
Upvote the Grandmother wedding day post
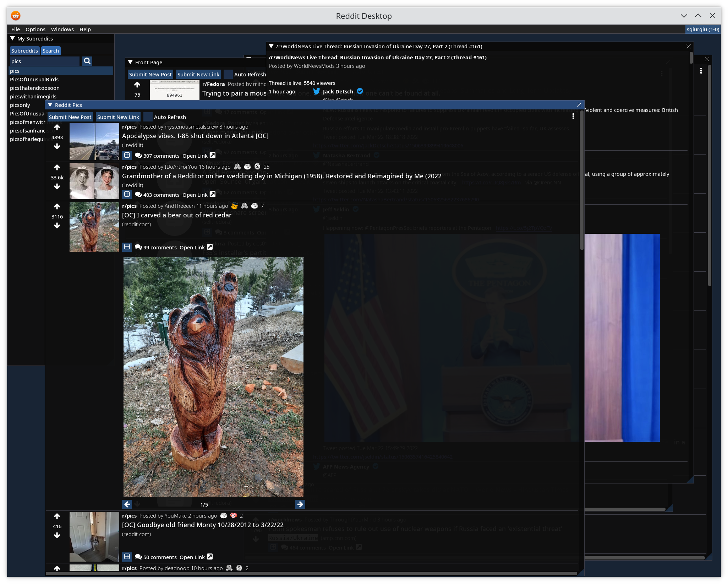click(x=57, y=167)
